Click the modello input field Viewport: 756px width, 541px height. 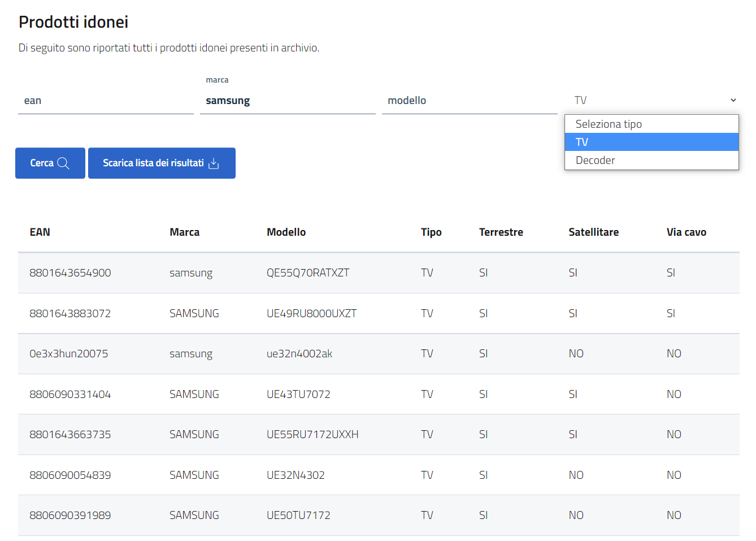tap(469, 101)
